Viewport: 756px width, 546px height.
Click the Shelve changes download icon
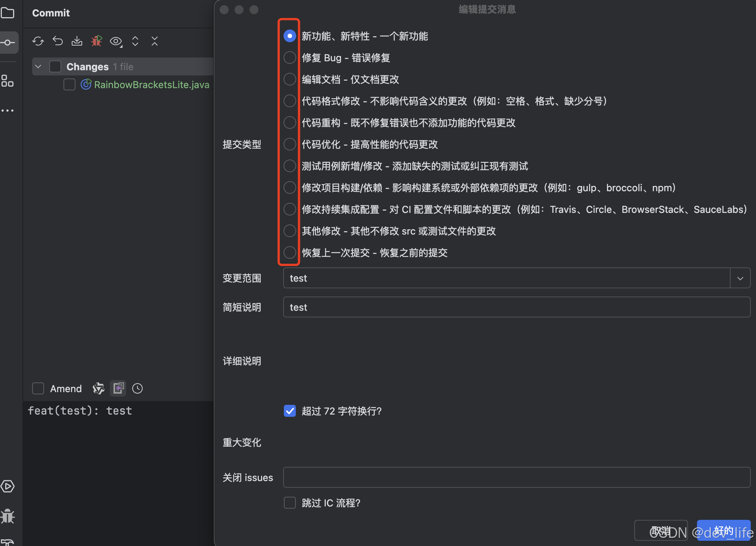click(77, 41)
